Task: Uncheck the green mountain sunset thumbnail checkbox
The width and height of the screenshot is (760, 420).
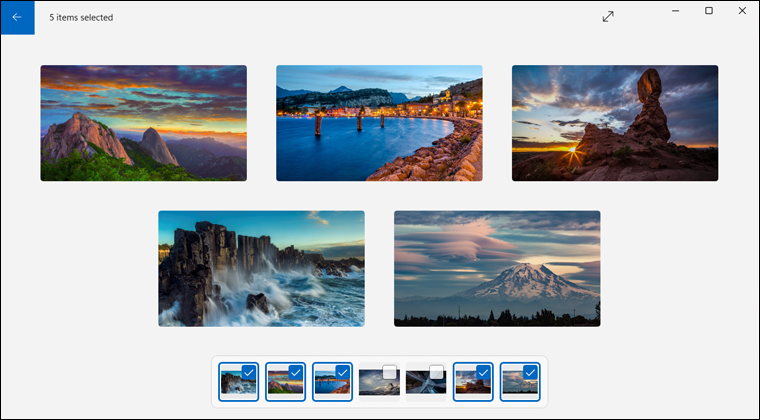Action: [x=296, y=372]
